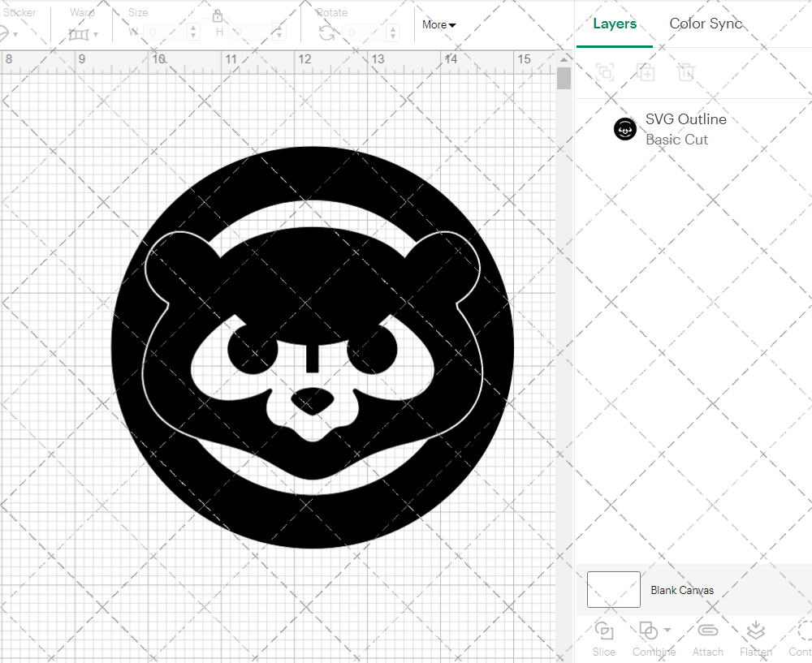Click the Duplicate layer icon
The width and height of the screenshot is (812, 663).
[x=646, y=72]
